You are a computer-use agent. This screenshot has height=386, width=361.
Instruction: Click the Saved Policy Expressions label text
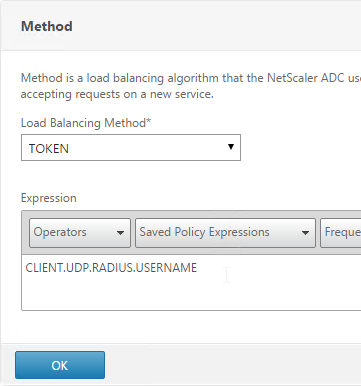coord(204,232)
